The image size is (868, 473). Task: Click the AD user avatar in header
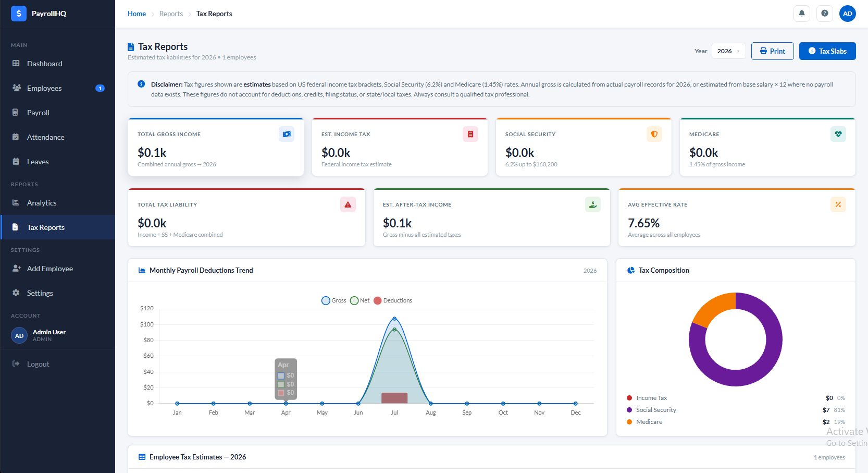[x=848, y=14]
